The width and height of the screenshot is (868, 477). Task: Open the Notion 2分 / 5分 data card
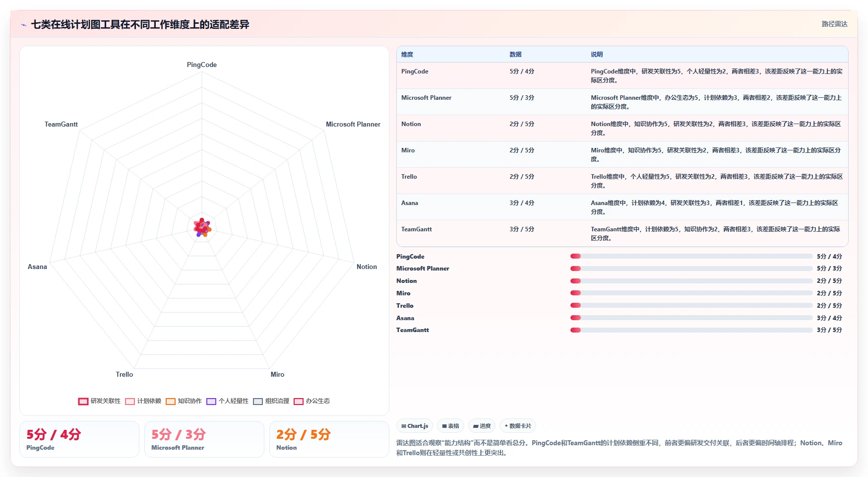329,439
